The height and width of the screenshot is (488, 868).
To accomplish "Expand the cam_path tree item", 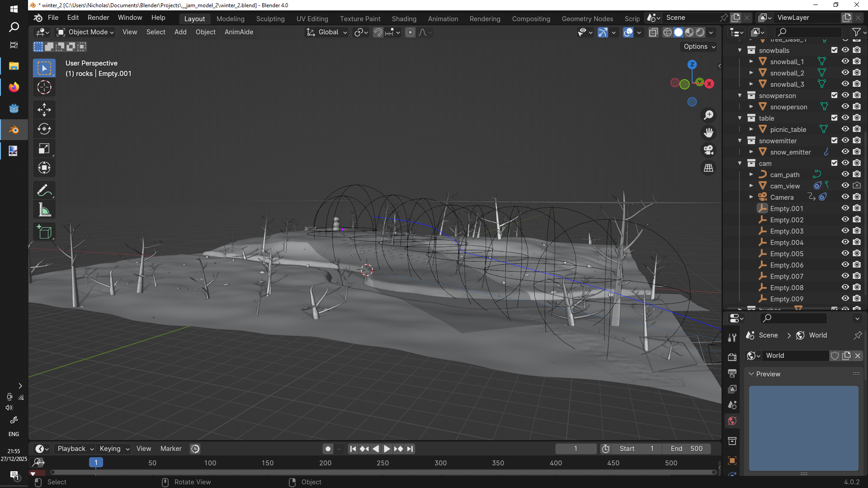I will (x=751, y=174).
